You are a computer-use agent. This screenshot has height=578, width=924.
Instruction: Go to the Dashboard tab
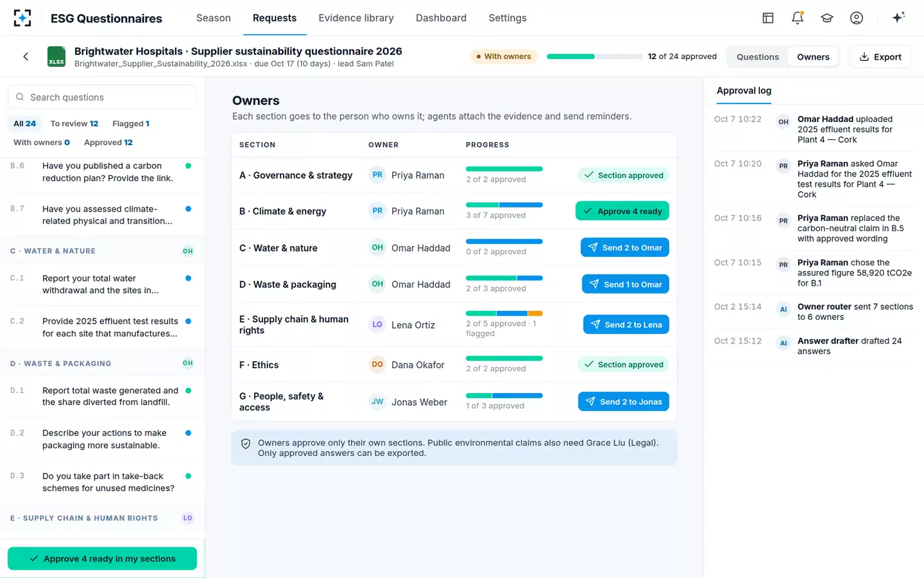click(x=441, y=18)
